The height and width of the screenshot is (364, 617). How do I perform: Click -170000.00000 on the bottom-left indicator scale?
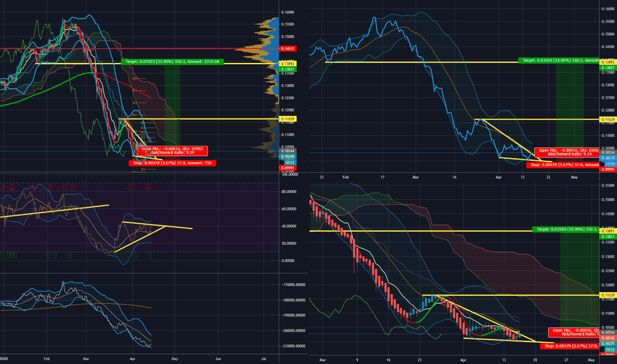[294, 285]
